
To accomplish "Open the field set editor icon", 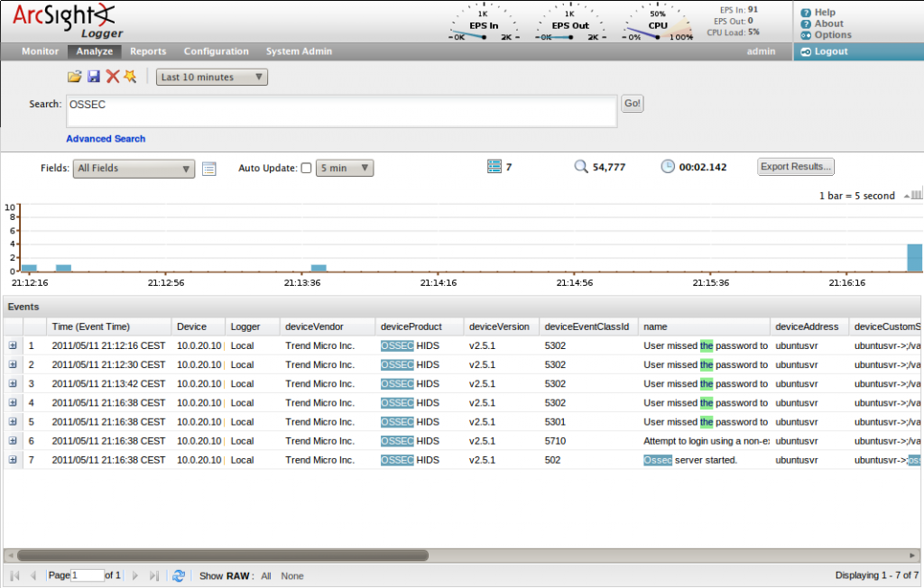I will [x=209, y=169].
